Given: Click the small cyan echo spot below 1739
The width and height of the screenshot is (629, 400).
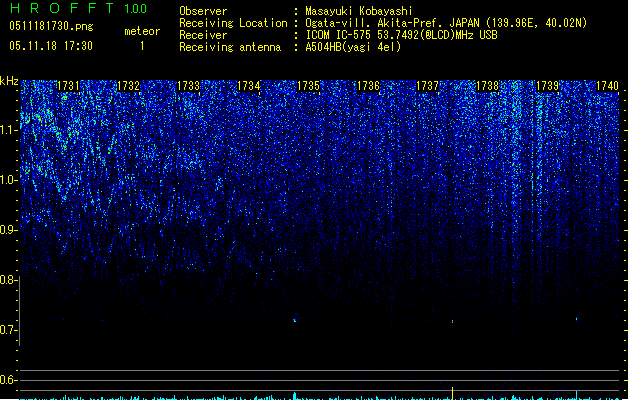Looking at the screenshot, I should tap(576, 319).
